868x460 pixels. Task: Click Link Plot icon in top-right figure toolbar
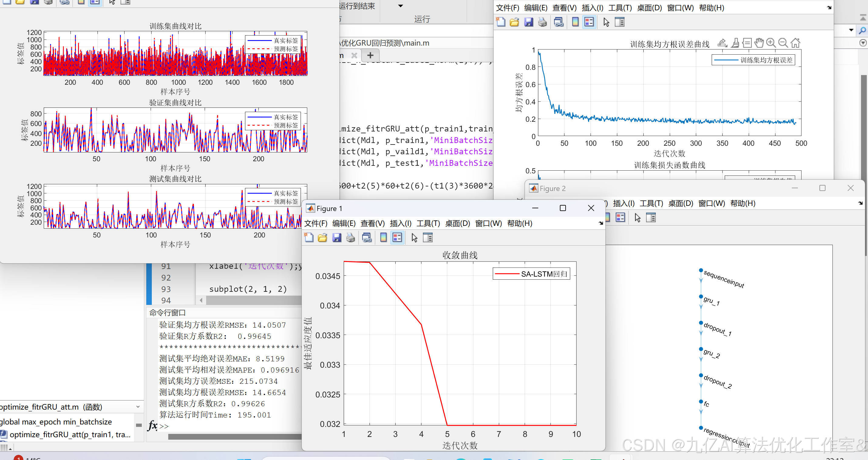pyautogui.click(x=559, y=22)
